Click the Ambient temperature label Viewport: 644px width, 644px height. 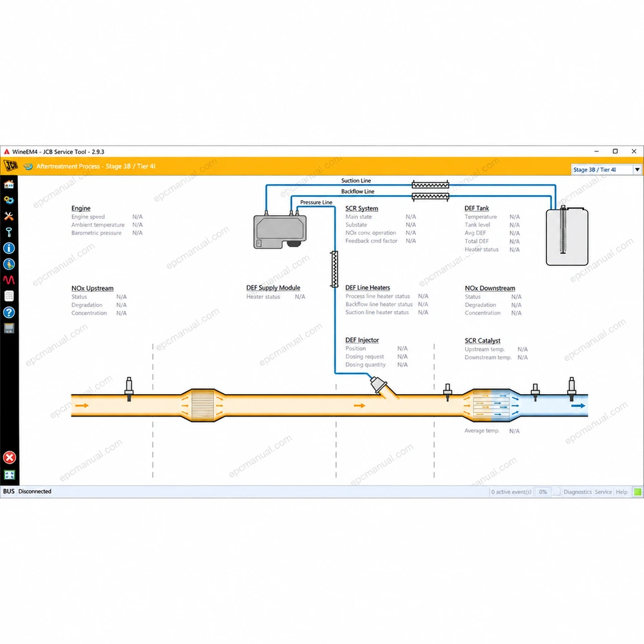98,225
